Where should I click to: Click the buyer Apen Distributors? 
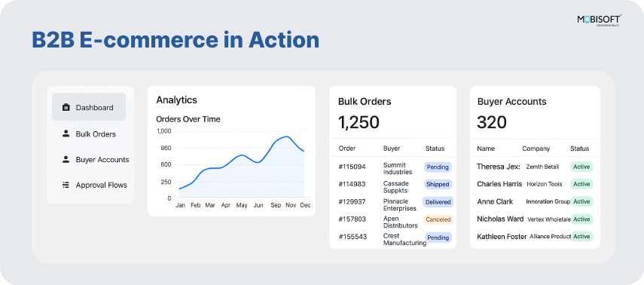click(401, 222)
